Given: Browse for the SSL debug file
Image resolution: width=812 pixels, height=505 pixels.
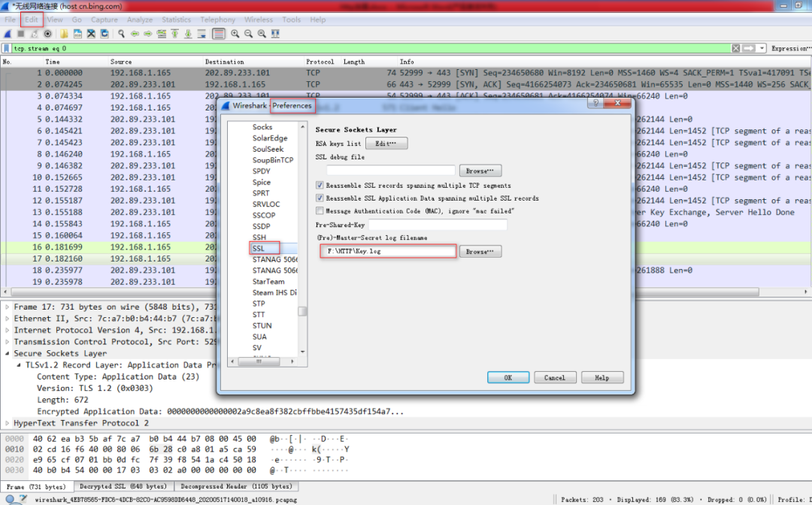Looking at the screenshot, I should (x=480, y=171).
